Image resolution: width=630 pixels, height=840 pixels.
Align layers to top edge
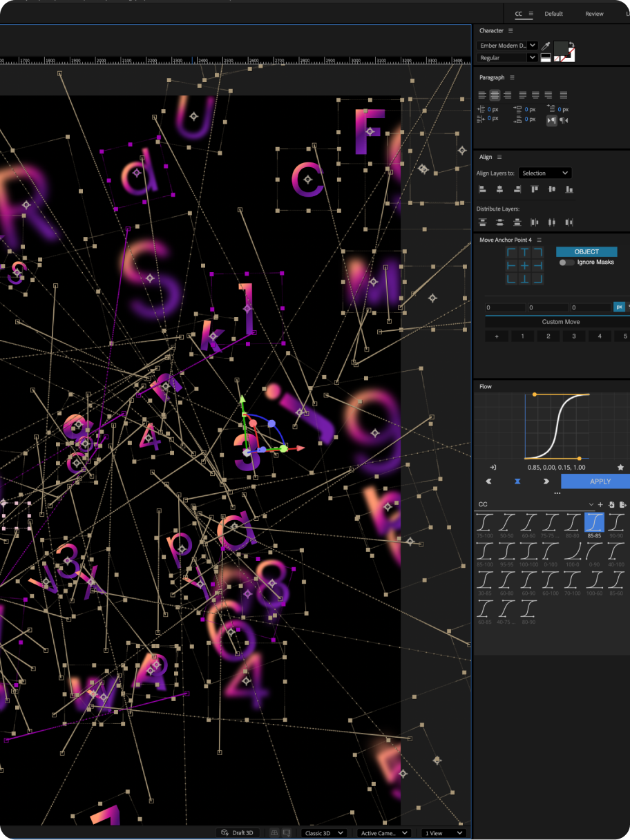535,189
